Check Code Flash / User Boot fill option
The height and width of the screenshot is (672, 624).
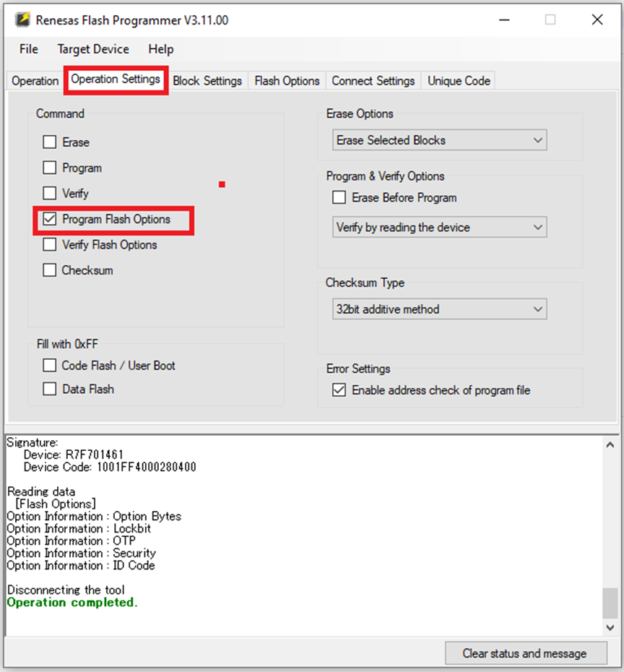pyautogui.click(x=50, y=366)
